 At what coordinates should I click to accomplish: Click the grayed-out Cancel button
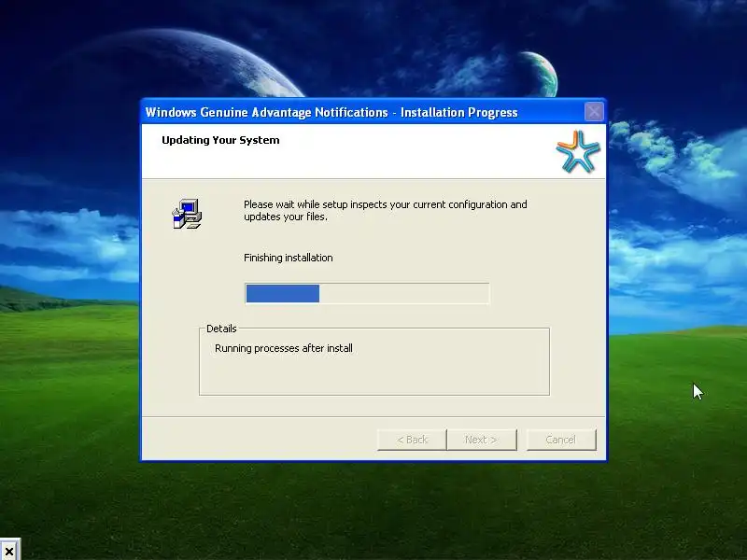coord(561,440)
